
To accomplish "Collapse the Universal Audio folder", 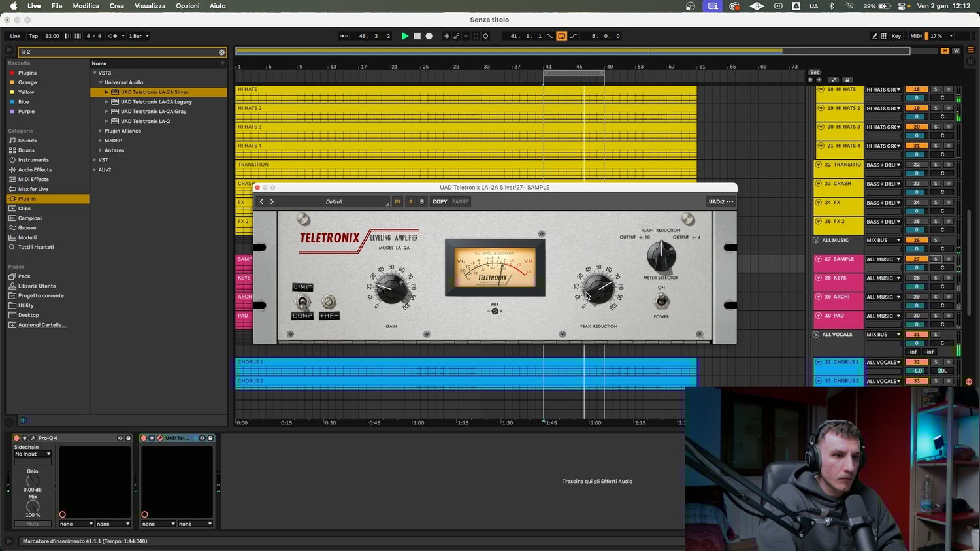I will tap(101, 82).
